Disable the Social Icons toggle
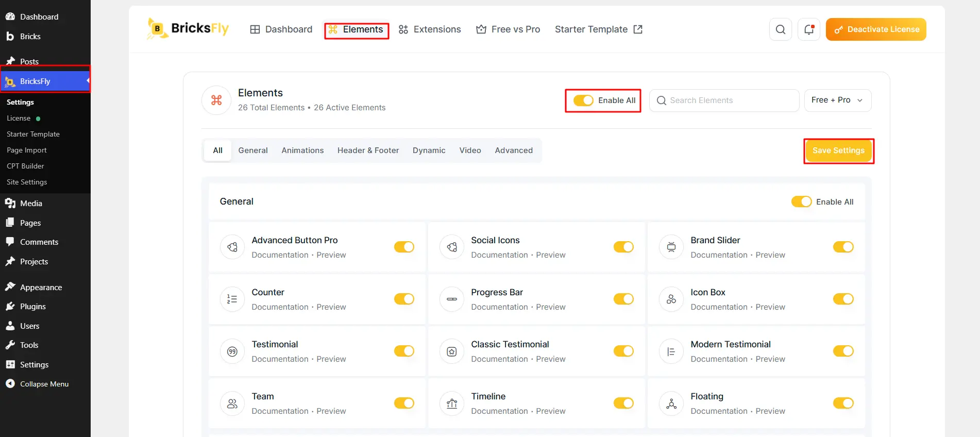This screenshot has height=437, width=980. 623,247
